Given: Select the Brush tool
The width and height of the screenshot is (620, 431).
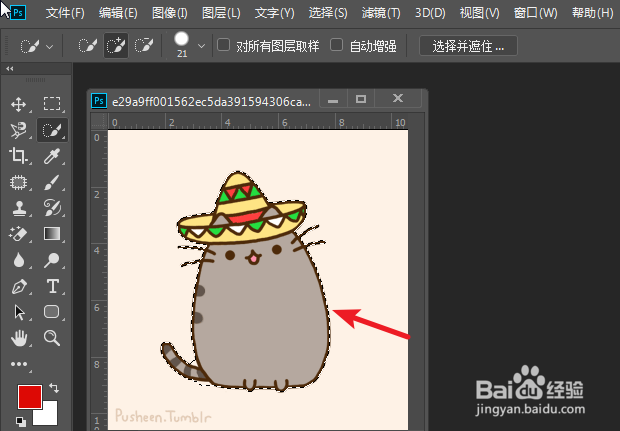Looking at the screenshot, I should tap(52, 182).
